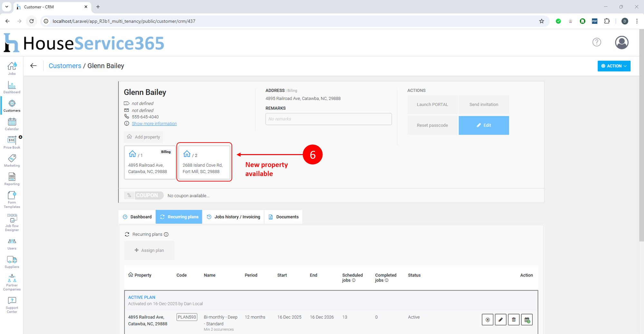Click the help question mark icon
The image size is (644, 334).
597,42
